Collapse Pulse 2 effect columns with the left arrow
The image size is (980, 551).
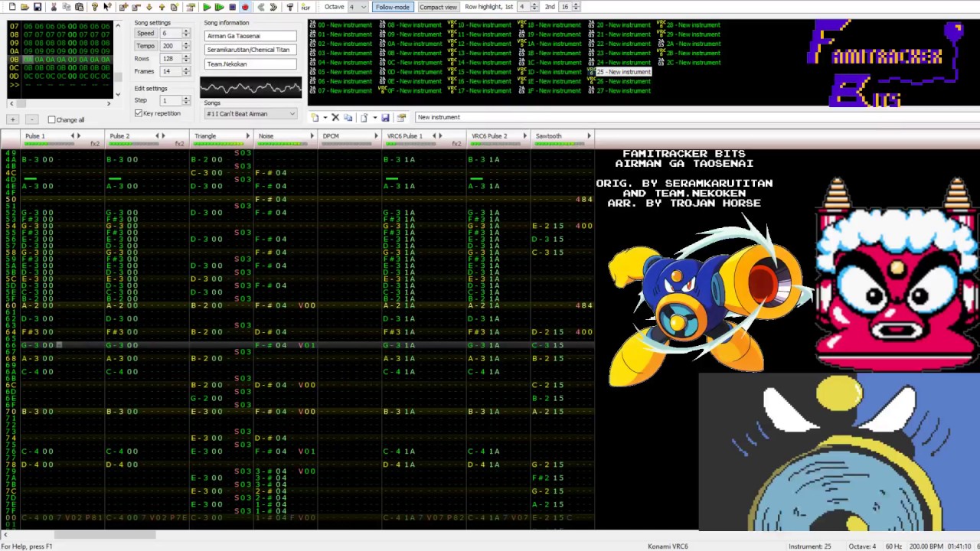[x=157, y=135]
